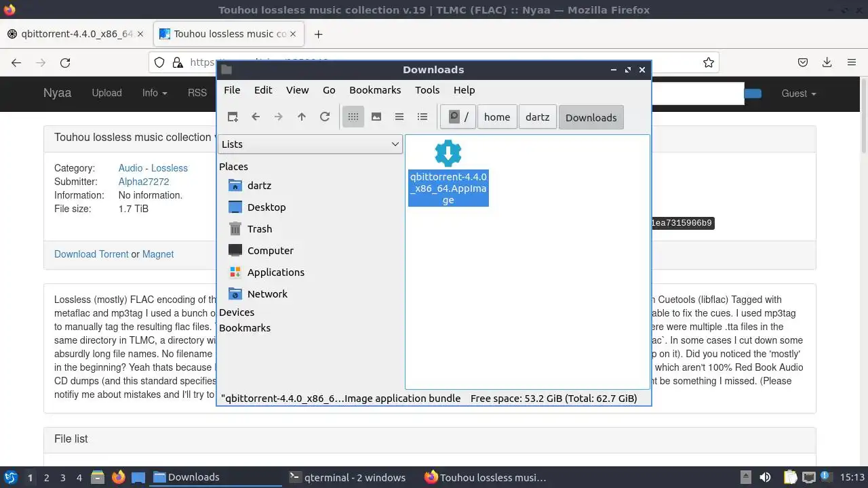Image resolution: width=868 pixels, height=488 pixels.
Task: Expand the Guest account dropdown
Action: coord(799,94)
